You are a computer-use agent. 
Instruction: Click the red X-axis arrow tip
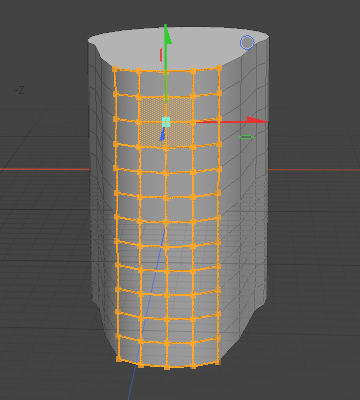[257, 121]
